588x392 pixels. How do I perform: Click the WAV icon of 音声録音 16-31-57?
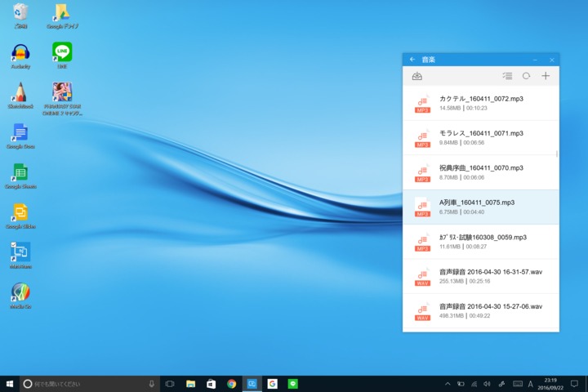pos(422,276)
